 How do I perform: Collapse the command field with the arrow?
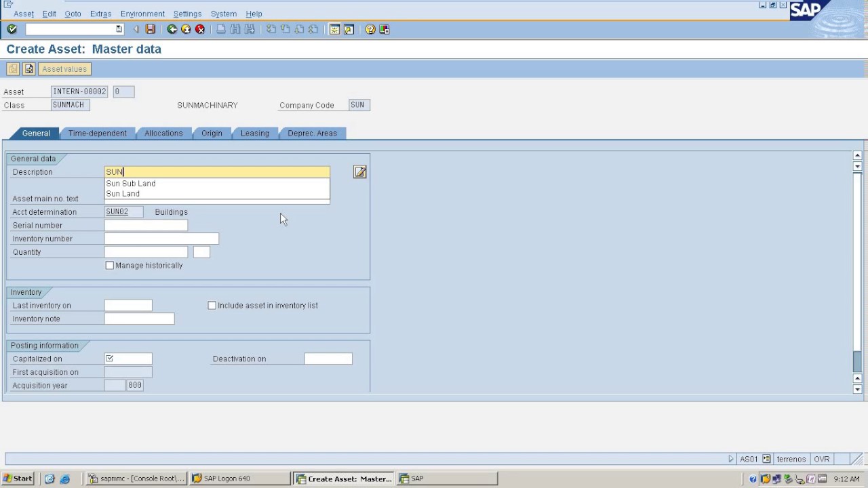click(136, 29)
